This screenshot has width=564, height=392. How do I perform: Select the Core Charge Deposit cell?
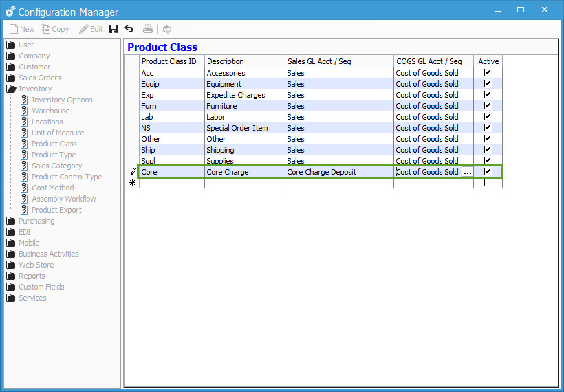click(x=339, y=172)
